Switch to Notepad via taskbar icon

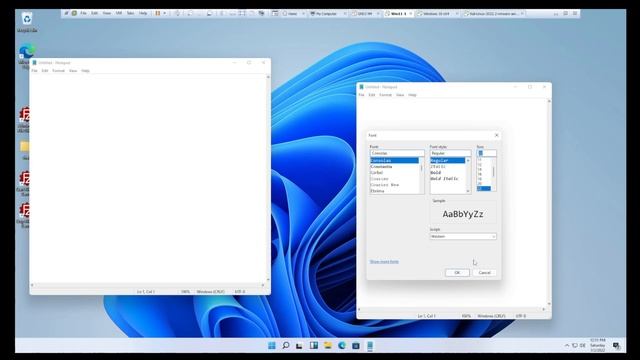370,346
